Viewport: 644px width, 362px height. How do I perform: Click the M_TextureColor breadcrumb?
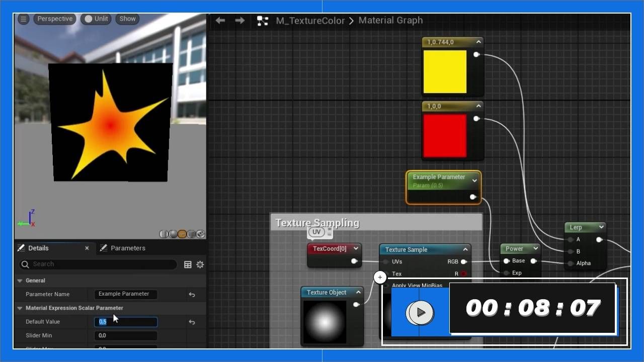(310, 21)
